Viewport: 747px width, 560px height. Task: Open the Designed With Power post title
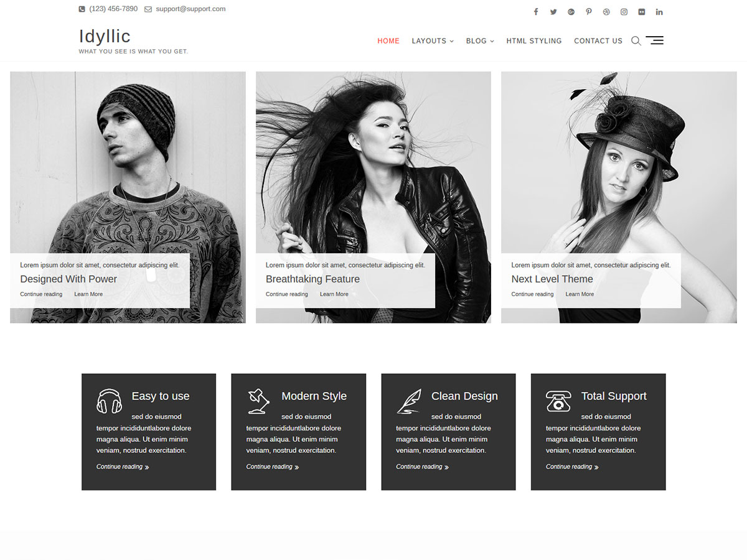coord(68,279)
